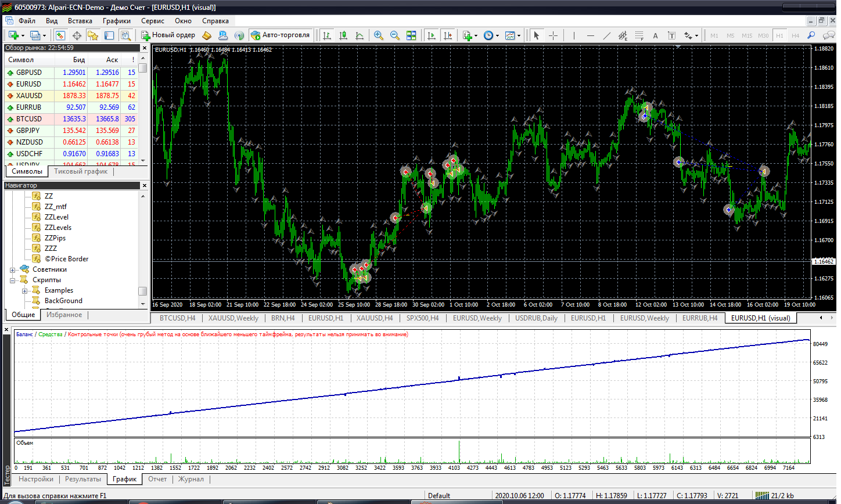Open the XAUUSD,Weekly chart tab
The width and height of the screenshot is (841, 504).
coord(233,318)
